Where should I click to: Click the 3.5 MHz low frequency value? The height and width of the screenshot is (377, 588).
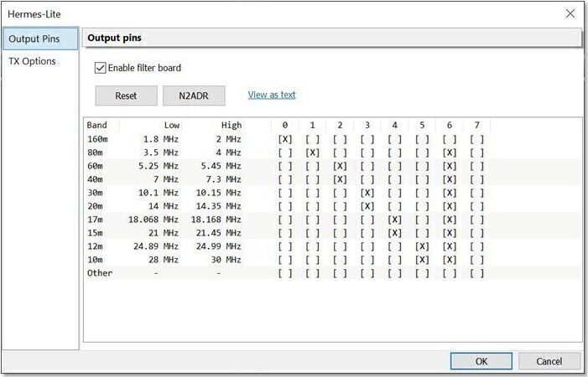pos(161,152)
